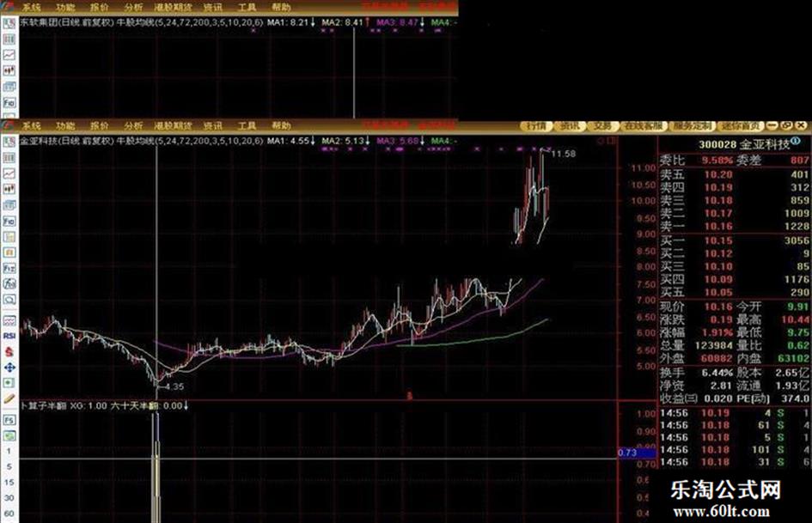This screenshot has width=812, height=523.
Task: Click the green picture icon below FS
Action: click(9, 436)
